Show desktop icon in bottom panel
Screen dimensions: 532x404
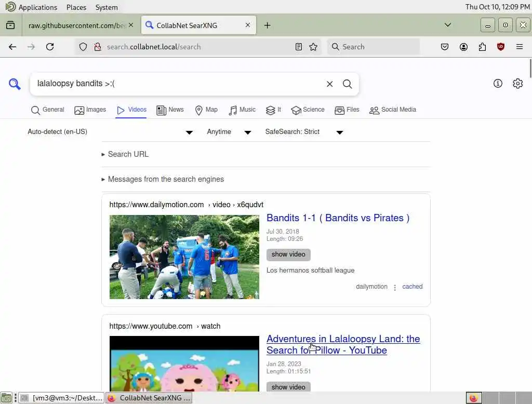coord(6,398)
